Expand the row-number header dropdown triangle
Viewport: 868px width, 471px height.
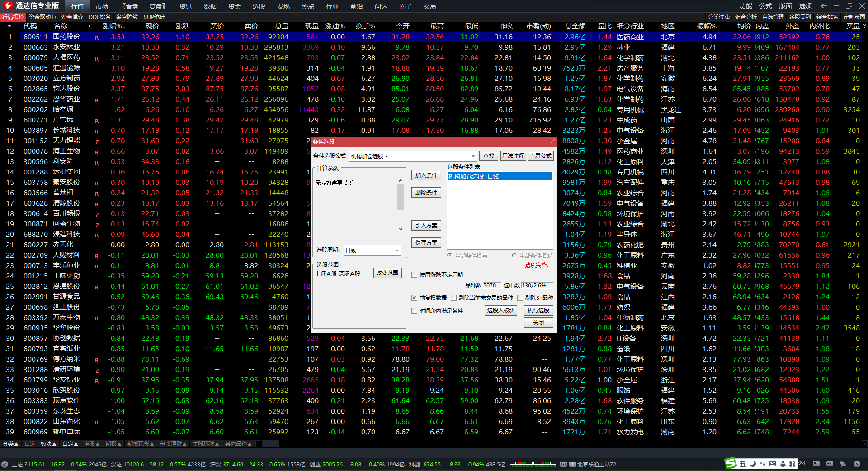(x=9, y=26)
